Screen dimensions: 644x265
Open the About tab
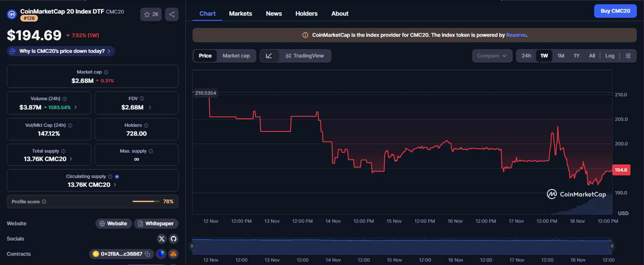[x=340, y=14]
